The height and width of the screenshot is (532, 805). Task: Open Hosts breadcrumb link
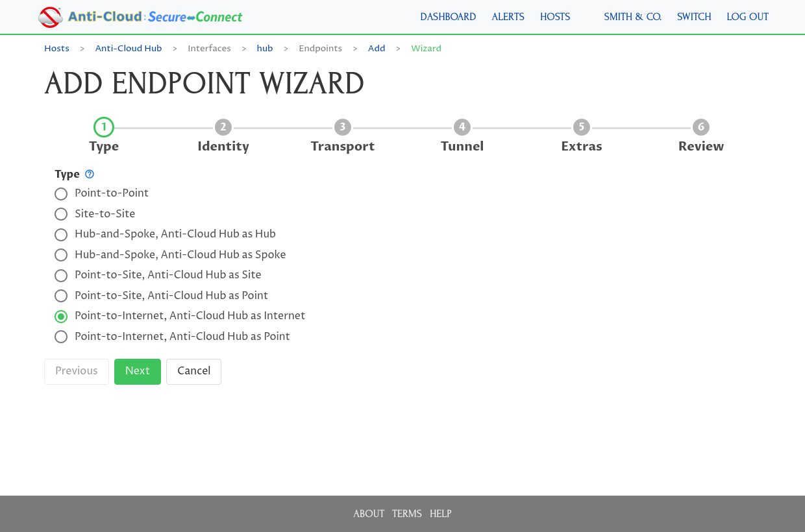click(56, 49)
